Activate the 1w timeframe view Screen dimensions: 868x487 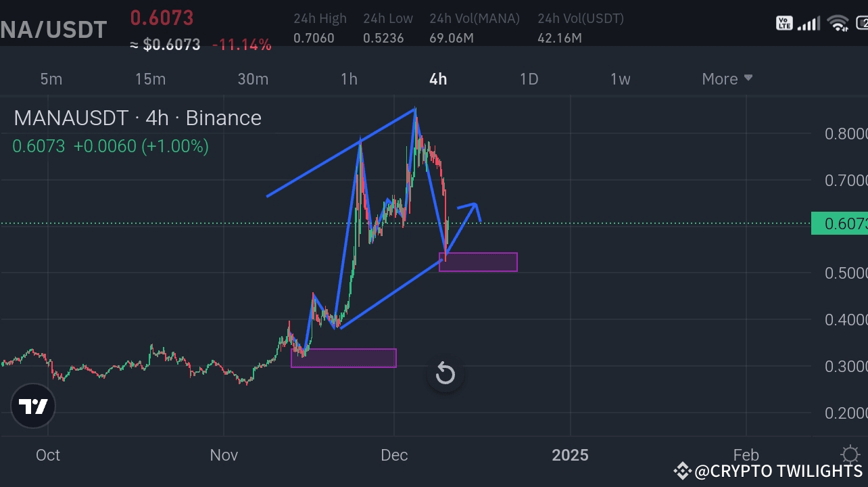(620, 78)
